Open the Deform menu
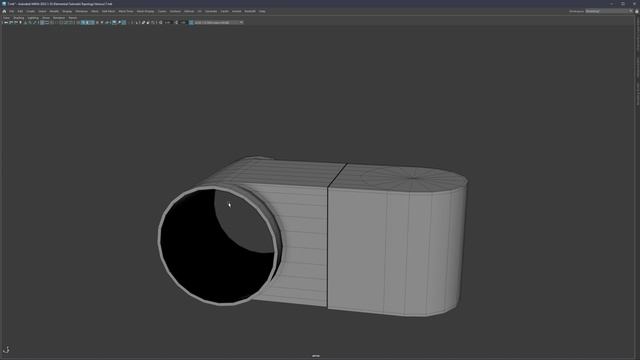Viewport: 640px width, 360px height. coord(189,11)
